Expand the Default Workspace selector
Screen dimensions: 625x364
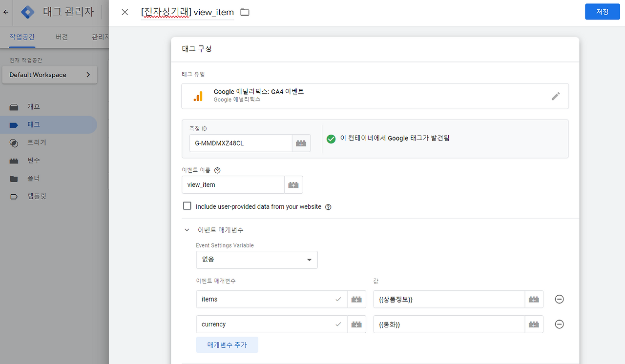click(x=49, y=75)
